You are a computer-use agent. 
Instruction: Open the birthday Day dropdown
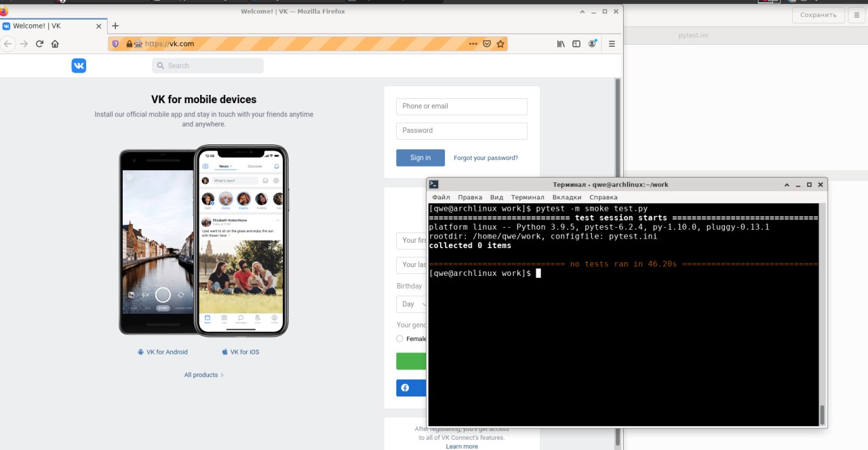click(412, 304)
